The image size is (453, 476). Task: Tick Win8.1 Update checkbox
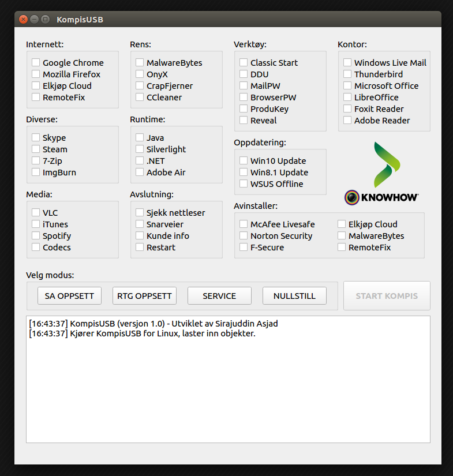(x=244, y=172)
